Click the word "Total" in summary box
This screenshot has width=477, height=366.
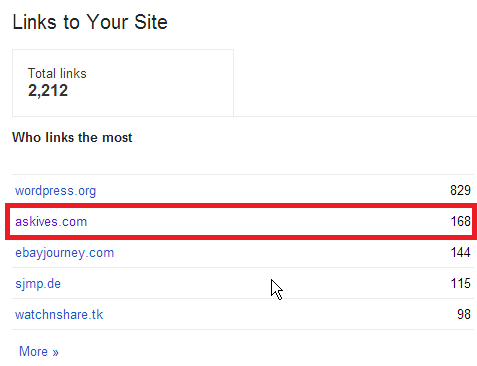click(42, 73)
